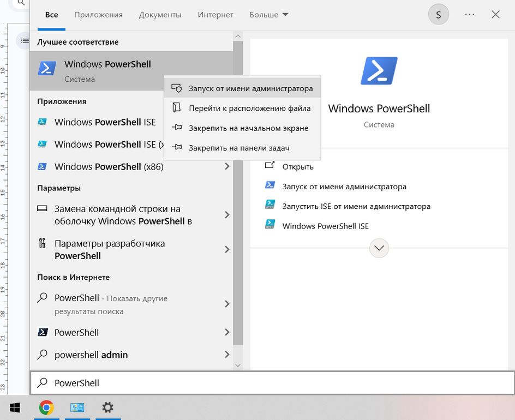The image size is (515, 420).
Task: Click the ISE icon beside 'Запустить ISE от имени администратора'
Action: tap(270, 205)
